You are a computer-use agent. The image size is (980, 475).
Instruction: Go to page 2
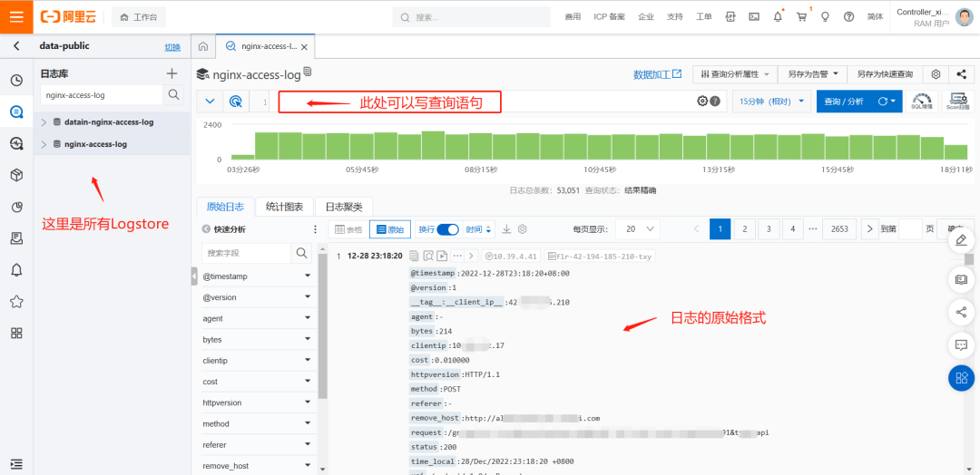744,229
